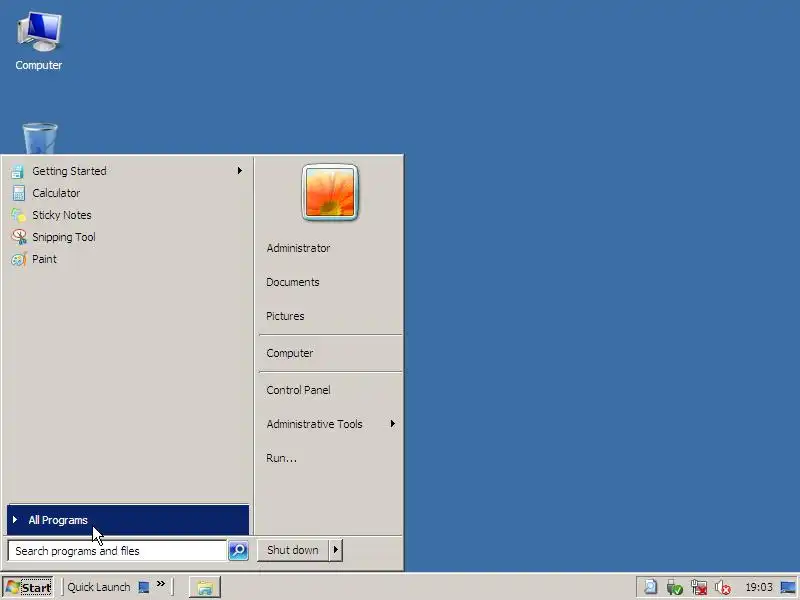
Task: Launch Paint from Start menu
Action: click(x=127, y=259)
